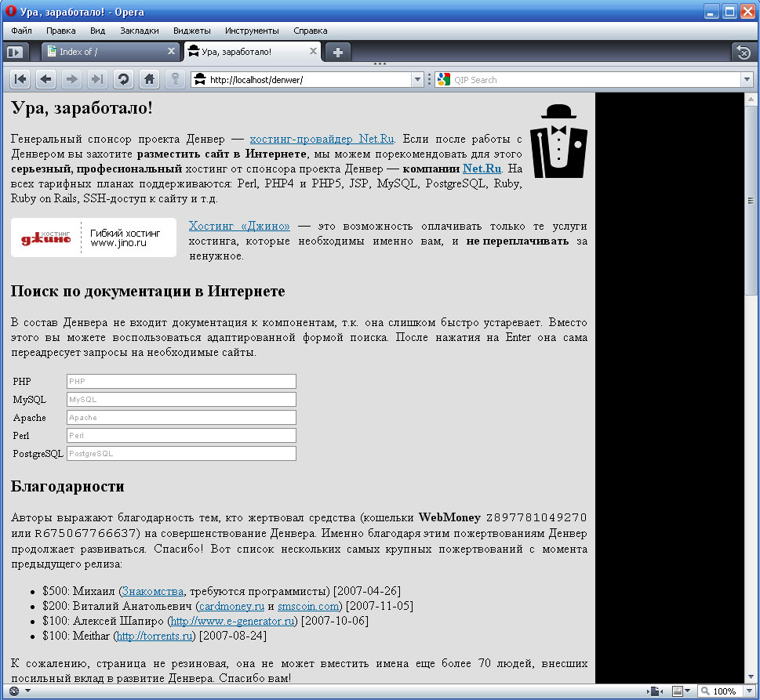760x700 pixels.
Task: Click the tab bar resize handle dots
Action: [380, 63]
